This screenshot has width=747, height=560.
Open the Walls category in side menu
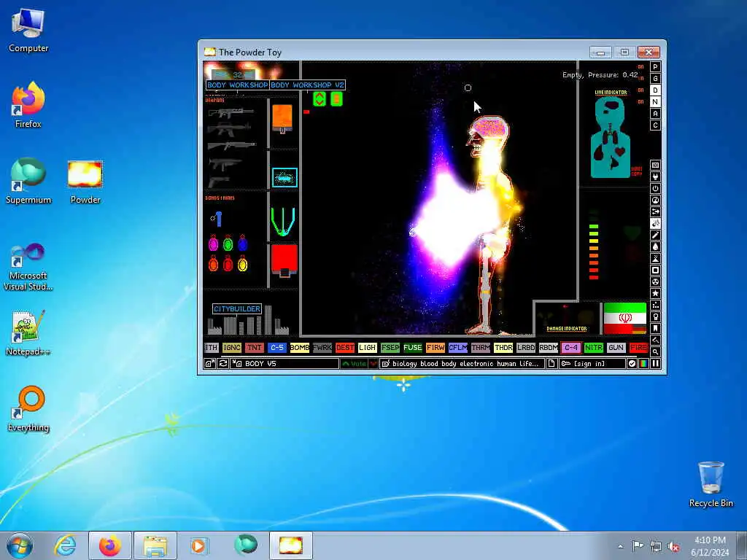click(x=655, y=166)
